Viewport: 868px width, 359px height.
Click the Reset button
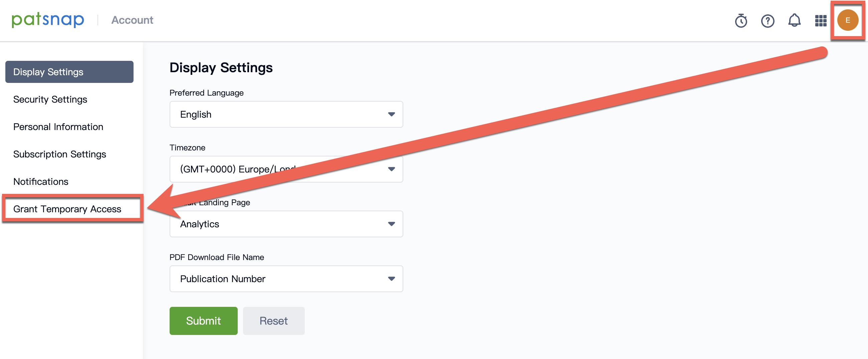[273, 321]
